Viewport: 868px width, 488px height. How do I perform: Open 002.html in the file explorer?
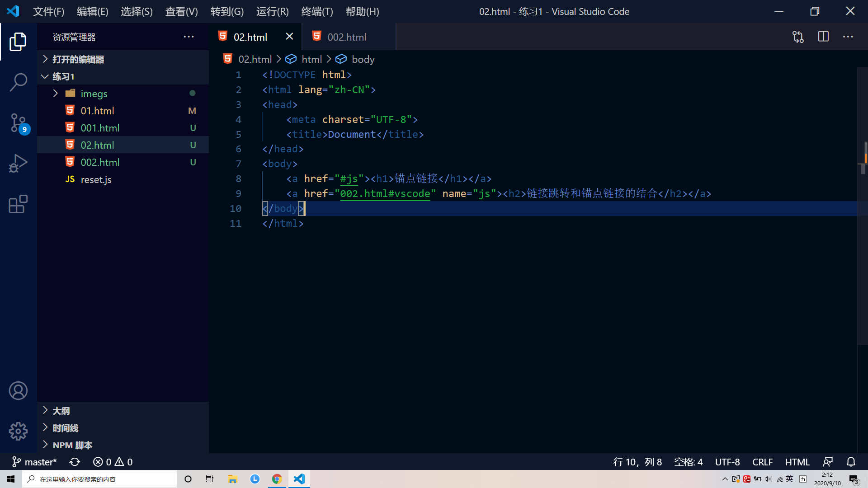click(123, 162)
